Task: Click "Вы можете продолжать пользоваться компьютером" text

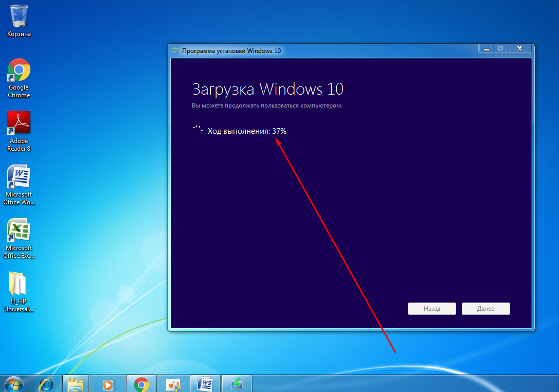Action: pyautogui.click(x=267, y=105)
